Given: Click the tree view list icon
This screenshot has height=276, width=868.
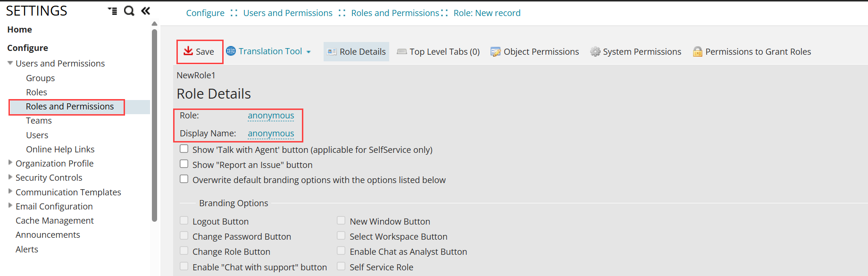Looking at the screenshot, I should tap(113, 11).
